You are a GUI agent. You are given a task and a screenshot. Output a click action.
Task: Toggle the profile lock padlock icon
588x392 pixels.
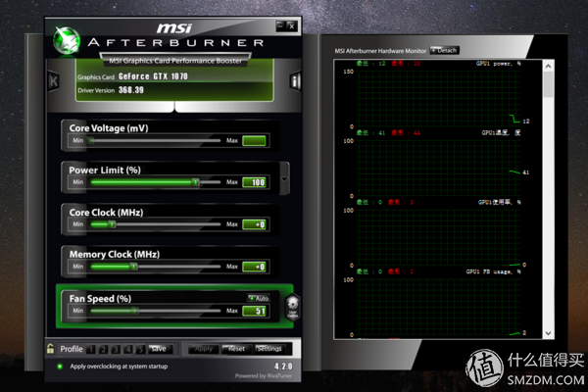[50, 349]
